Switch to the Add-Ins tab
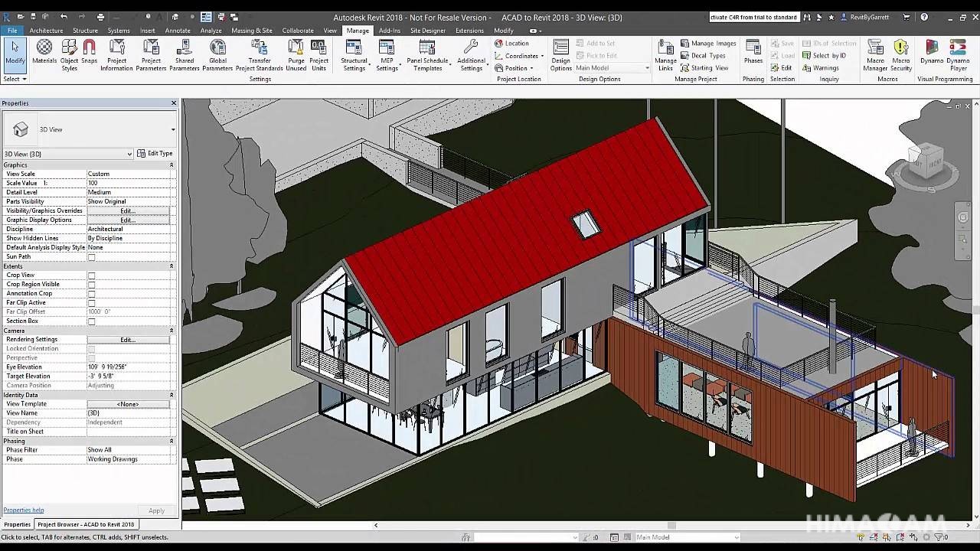The height and width of the screenshot is (551, 980). (390, 31)
